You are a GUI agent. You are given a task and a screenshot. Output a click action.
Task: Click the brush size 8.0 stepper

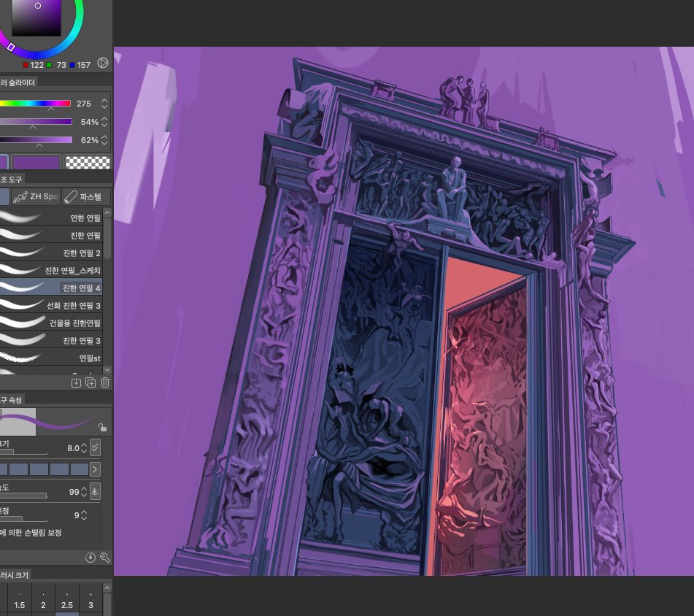click(x=84, y=448)
